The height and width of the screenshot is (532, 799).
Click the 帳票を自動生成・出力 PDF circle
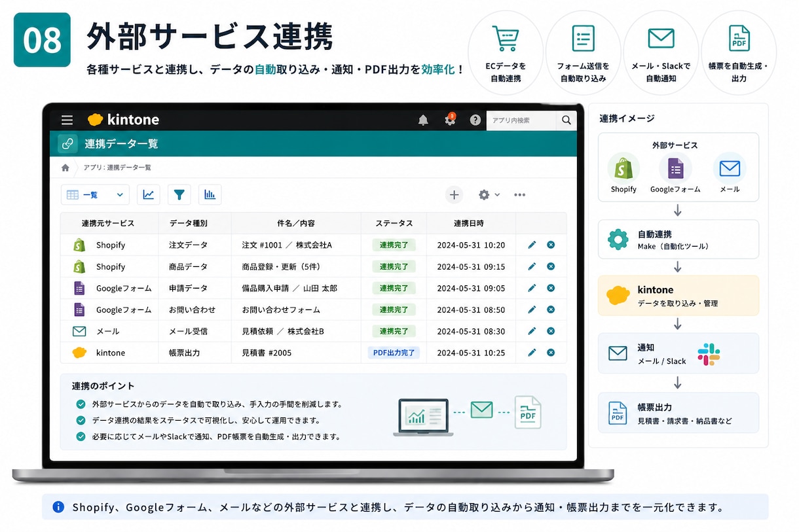[739, 52]
